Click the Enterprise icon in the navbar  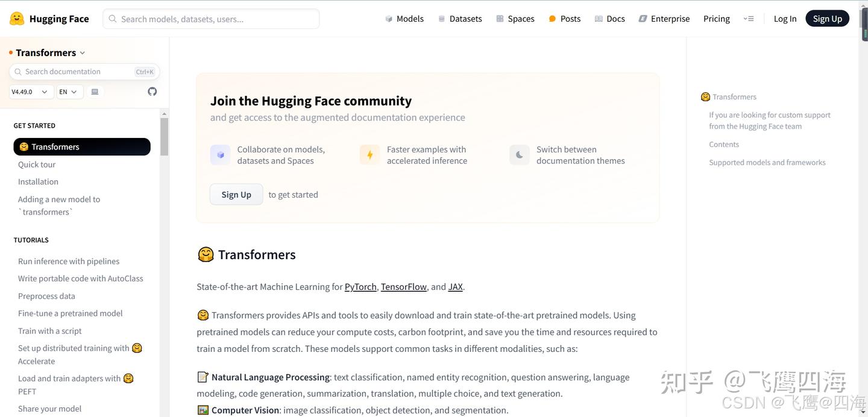(641, 18)
